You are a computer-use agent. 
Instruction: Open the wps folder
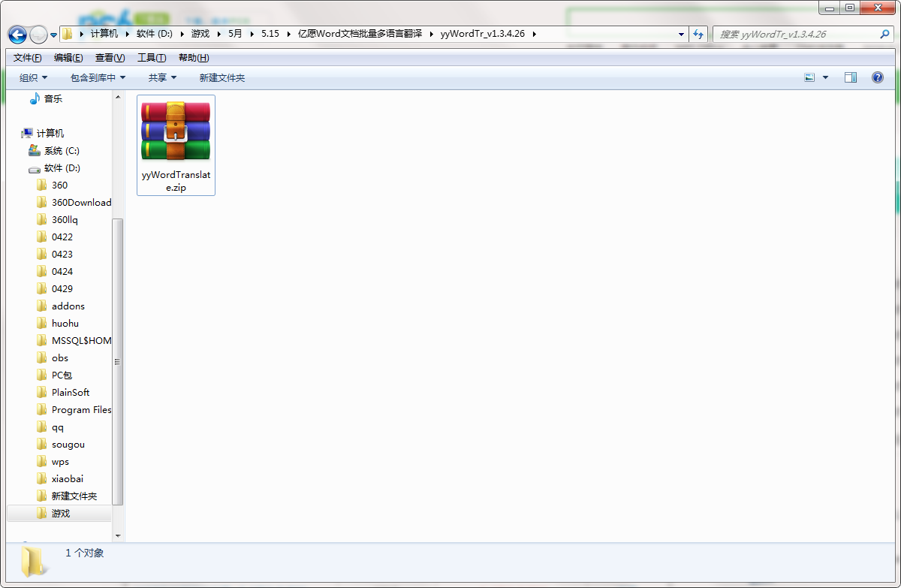coord(60,462)
